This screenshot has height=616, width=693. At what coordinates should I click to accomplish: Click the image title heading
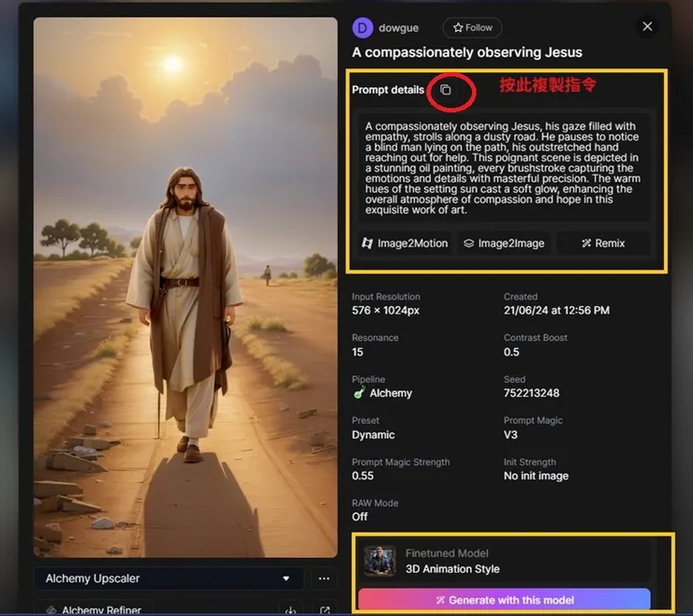pos(466,52)
